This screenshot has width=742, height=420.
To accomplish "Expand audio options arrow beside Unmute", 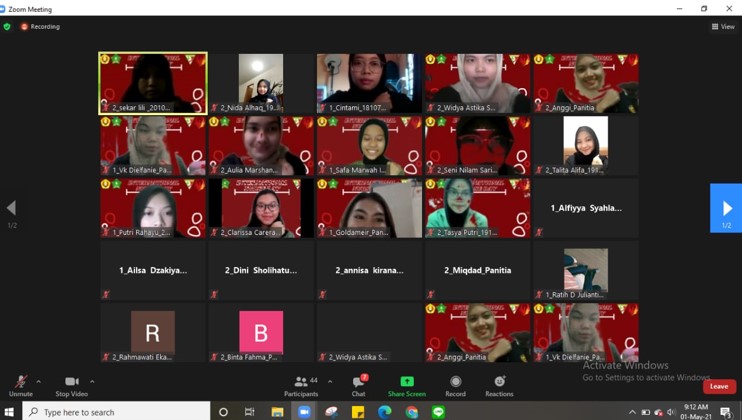I will pyautogui.click(x=39, y=381).
